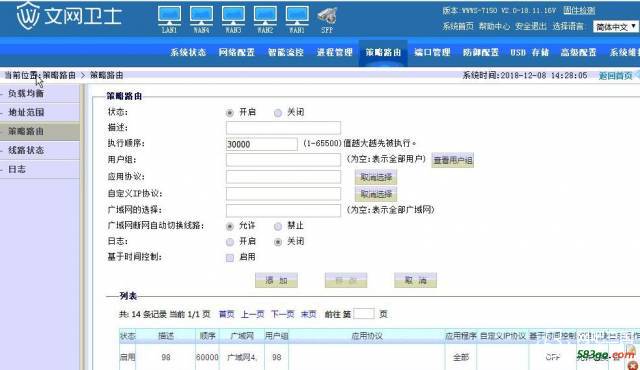Viewport: 640px width, 370px height.
Task: Set 日志 option to 关闭
Action: [278, 242]
